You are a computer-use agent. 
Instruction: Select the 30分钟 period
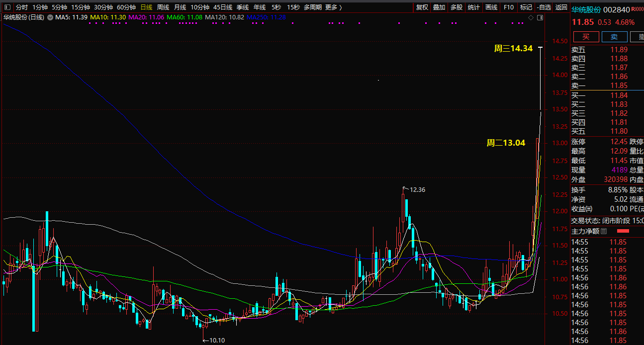(x=103, y=7)
